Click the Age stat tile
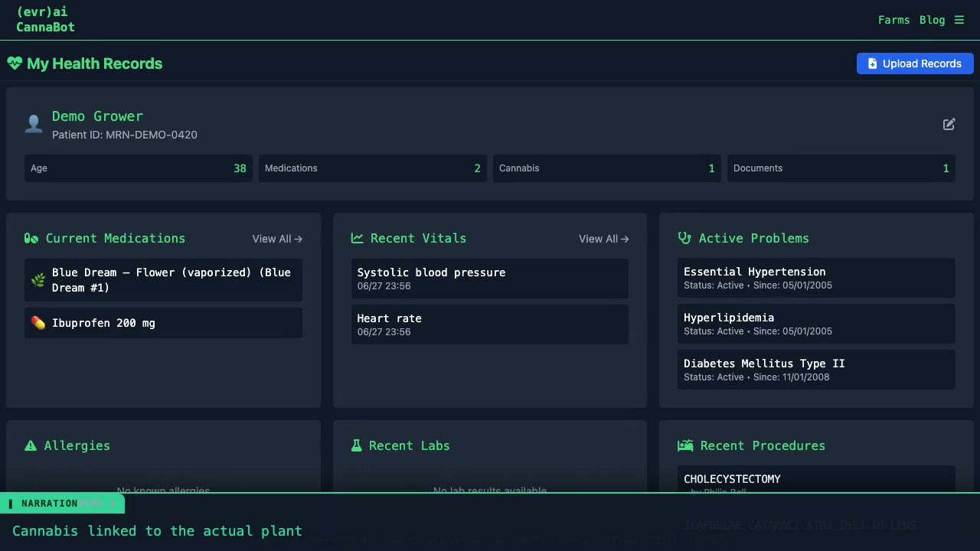 (x=139, y=168)
